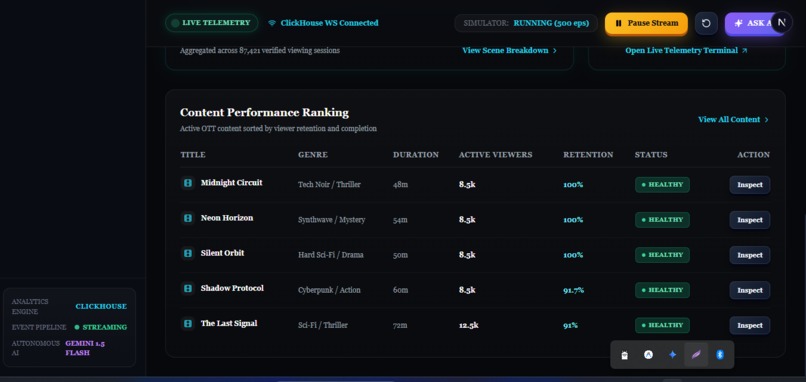Inspect the Shadow Protocol title

749,290
